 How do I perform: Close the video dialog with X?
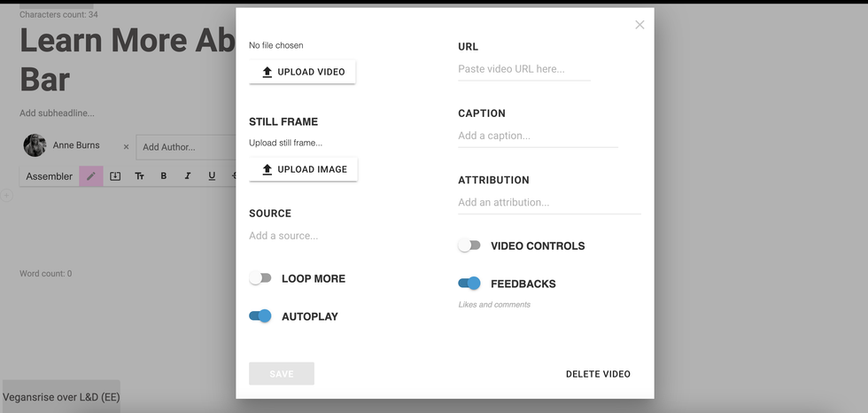(x=639, y=25)
